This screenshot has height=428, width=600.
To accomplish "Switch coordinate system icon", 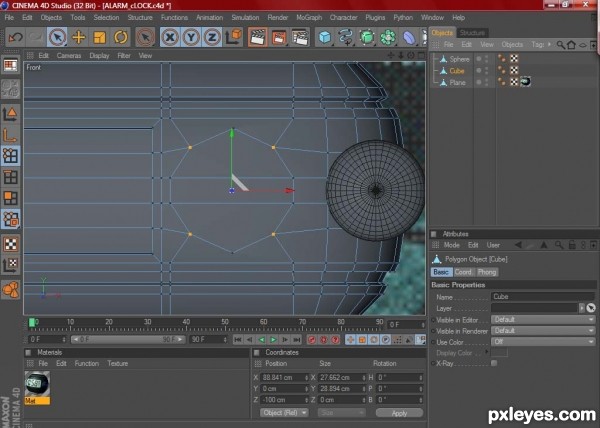I will [233, 37].
